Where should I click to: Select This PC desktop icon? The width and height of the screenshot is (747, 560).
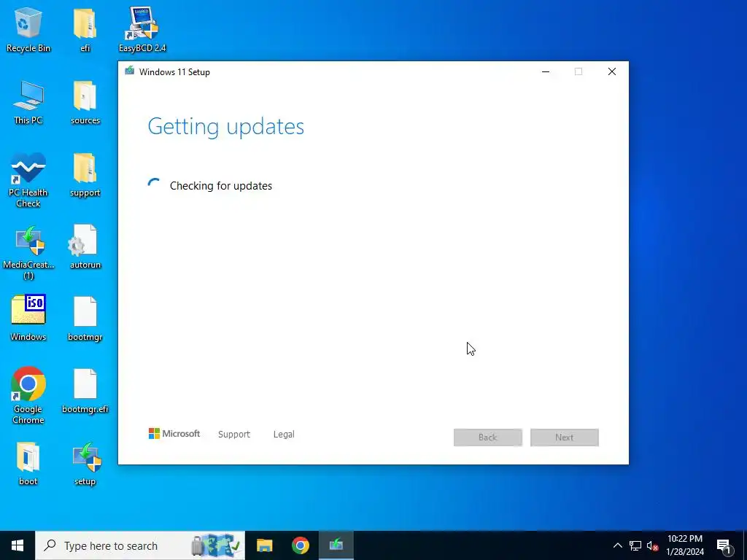point(28,102)
